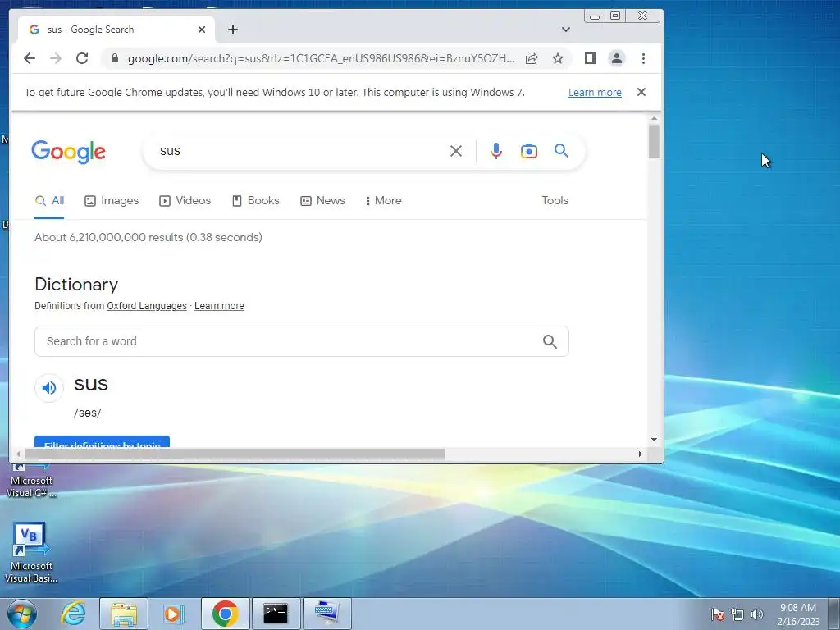This screenshot has width=840, height=630.
Task: Click the dictionary word search magnifier
Action: click(x=550, y=341)
